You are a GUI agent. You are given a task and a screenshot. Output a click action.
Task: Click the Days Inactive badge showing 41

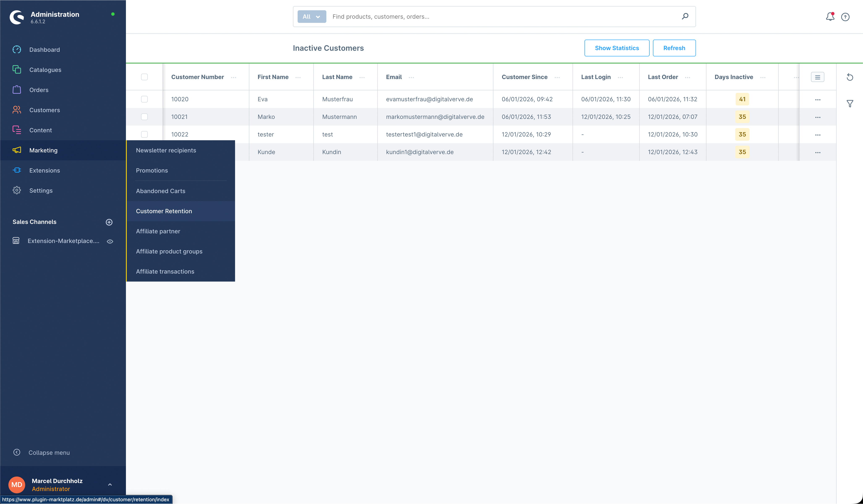coord(742,99)
